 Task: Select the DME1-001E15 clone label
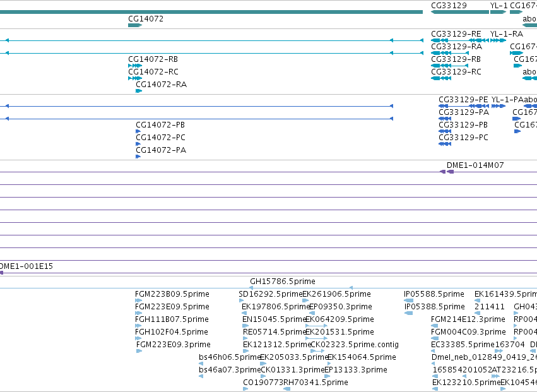click(26, 266)
